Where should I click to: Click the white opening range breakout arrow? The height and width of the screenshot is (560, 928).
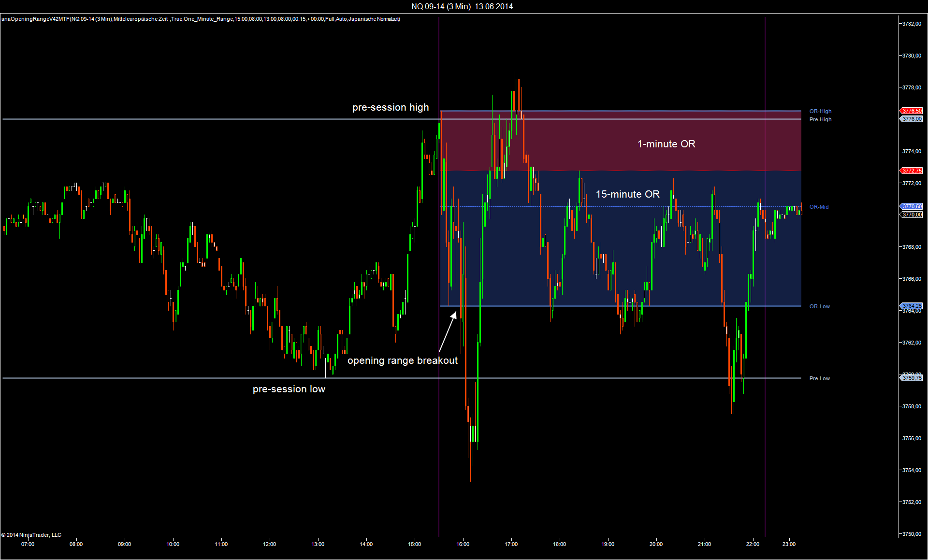[x=448, y=331]
